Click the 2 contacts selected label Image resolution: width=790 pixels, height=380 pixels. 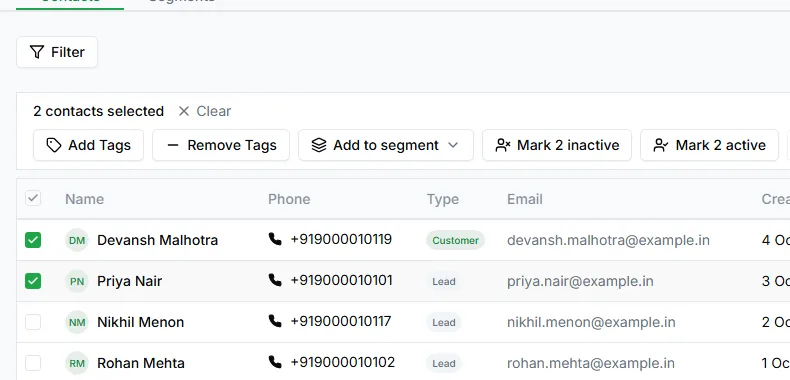point(99,111)
